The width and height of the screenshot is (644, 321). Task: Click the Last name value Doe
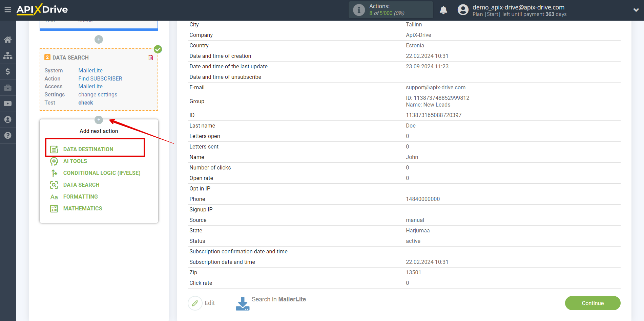pyautogui.click(x=411, y=125)
